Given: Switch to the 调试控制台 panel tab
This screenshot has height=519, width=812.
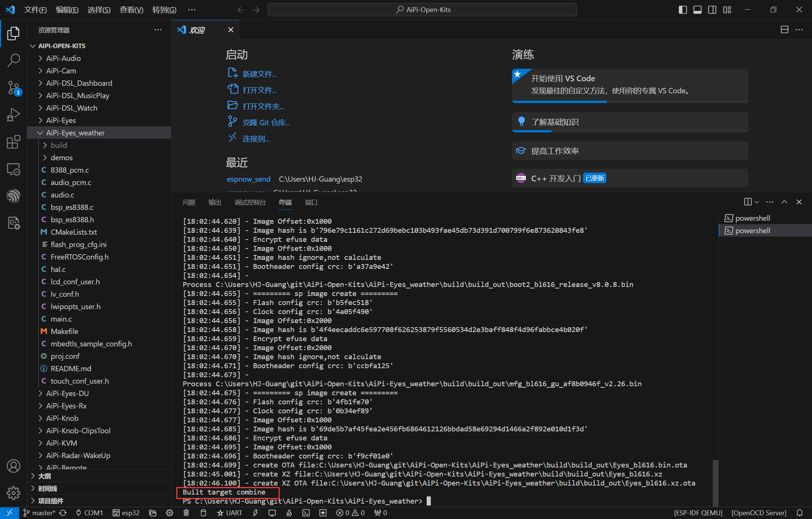Looking at the screenshot, I should click(250, 202).
